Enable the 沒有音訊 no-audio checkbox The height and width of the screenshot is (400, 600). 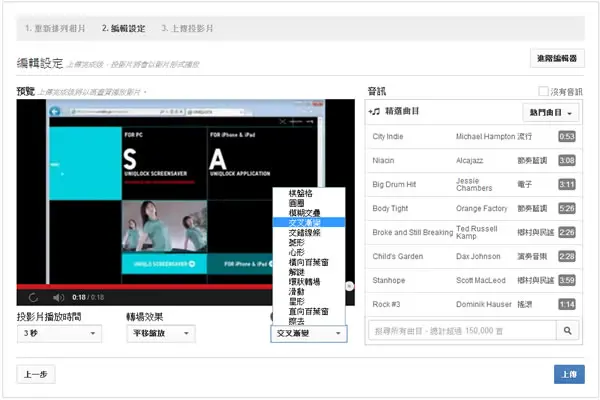point(543,91)
